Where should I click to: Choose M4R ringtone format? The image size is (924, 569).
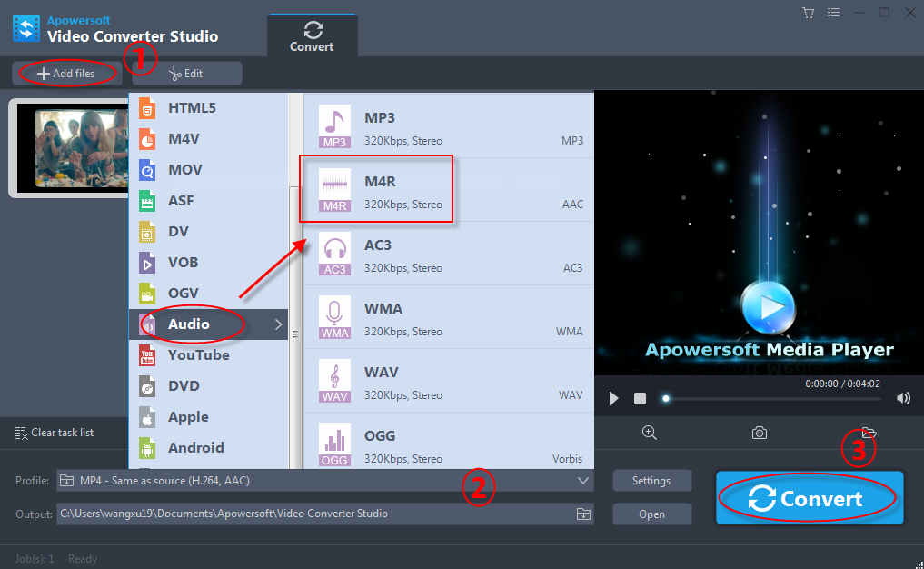click(449, 191)
